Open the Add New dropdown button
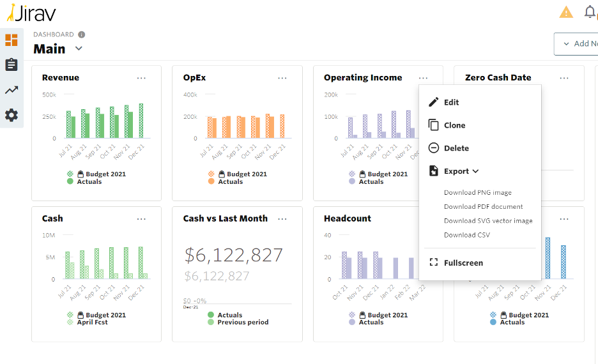 [x=576, y=43]
